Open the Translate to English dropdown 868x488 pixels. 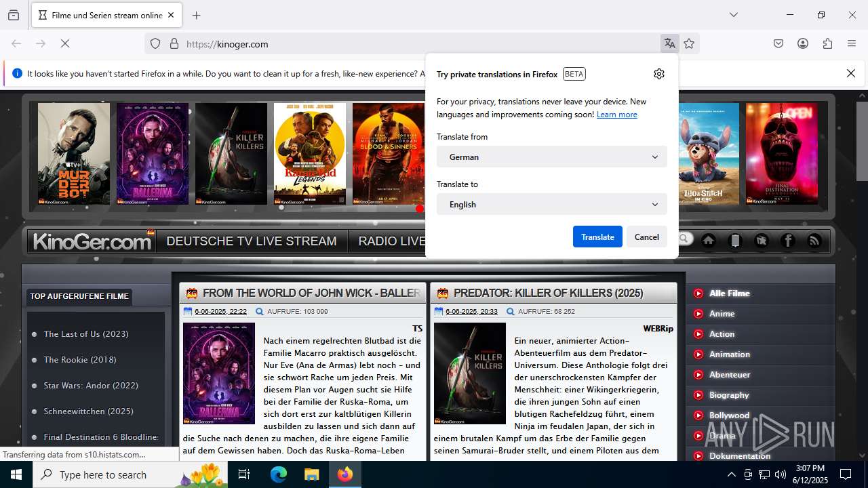click(x=552, y=204)
